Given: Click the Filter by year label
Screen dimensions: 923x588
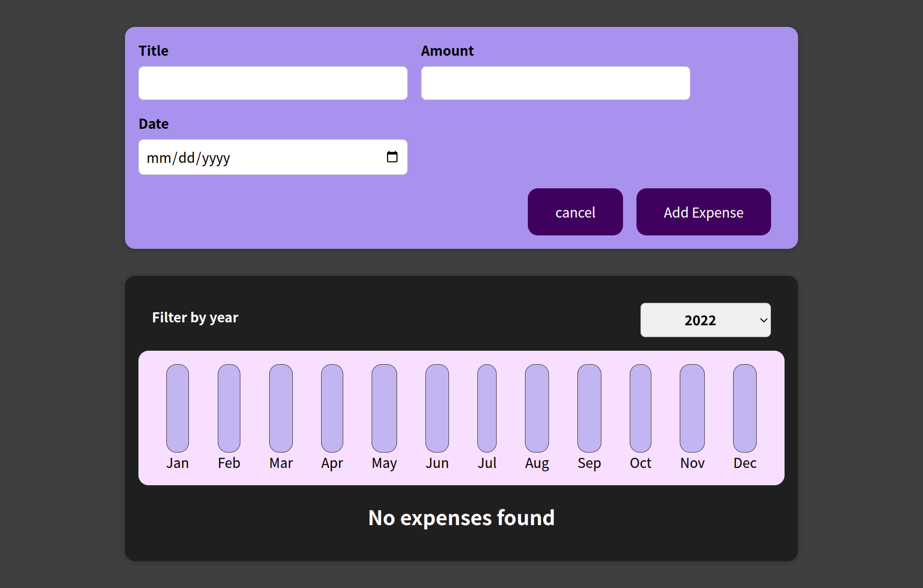Looking at the screenshot, I should click(195, 318).
